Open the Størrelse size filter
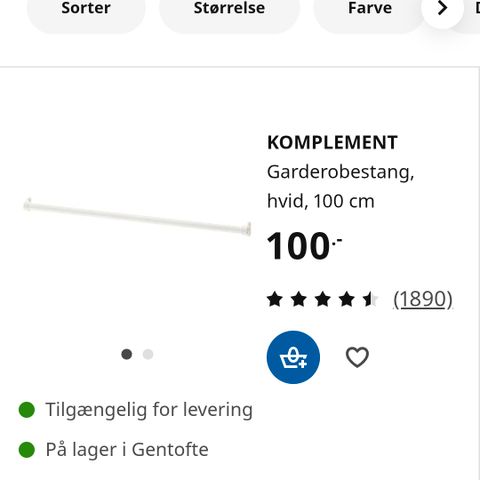This screenshot has width=480, height=480. point(229,10)
